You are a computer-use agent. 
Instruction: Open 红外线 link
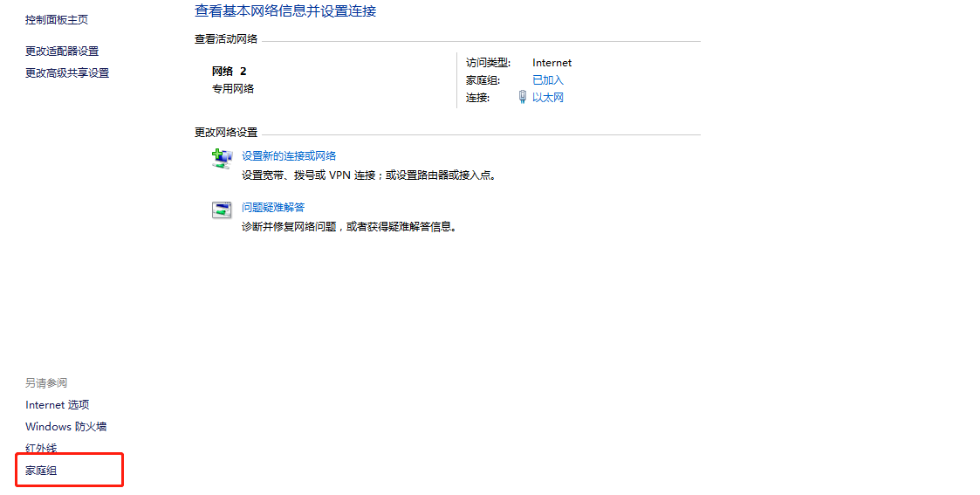tap(41, 448)
